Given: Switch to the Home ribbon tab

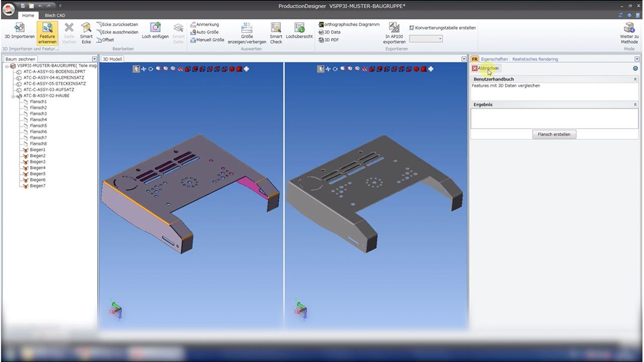Looking at the screenshot, I should point(28,16).
